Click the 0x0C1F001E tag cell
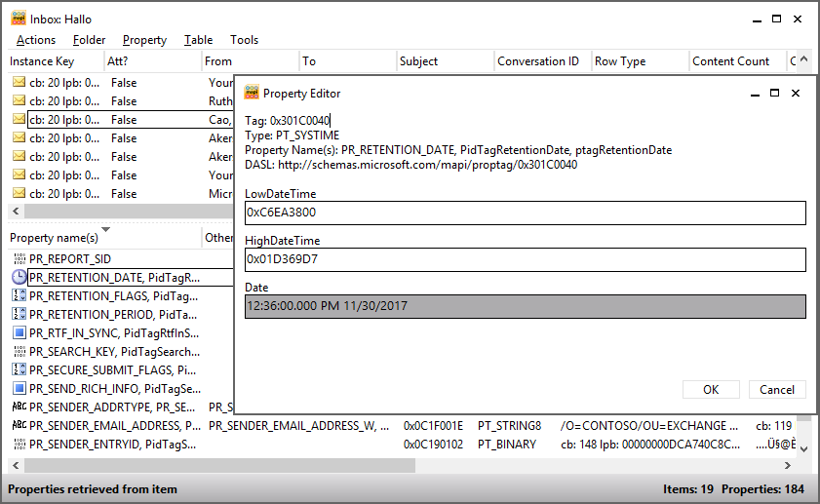Screen dimensions: 820x504 [433, 426]
